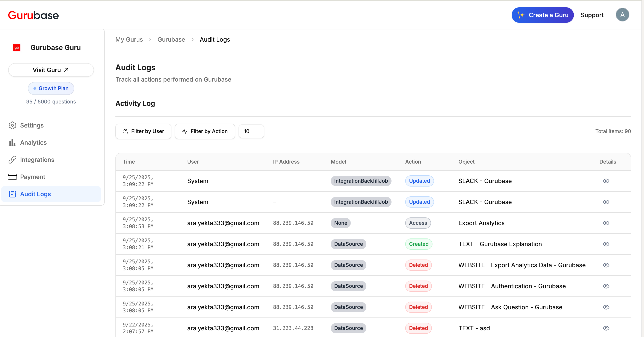Open Payment via the card icon
The image size is (644, 337).
pos(12,177)
